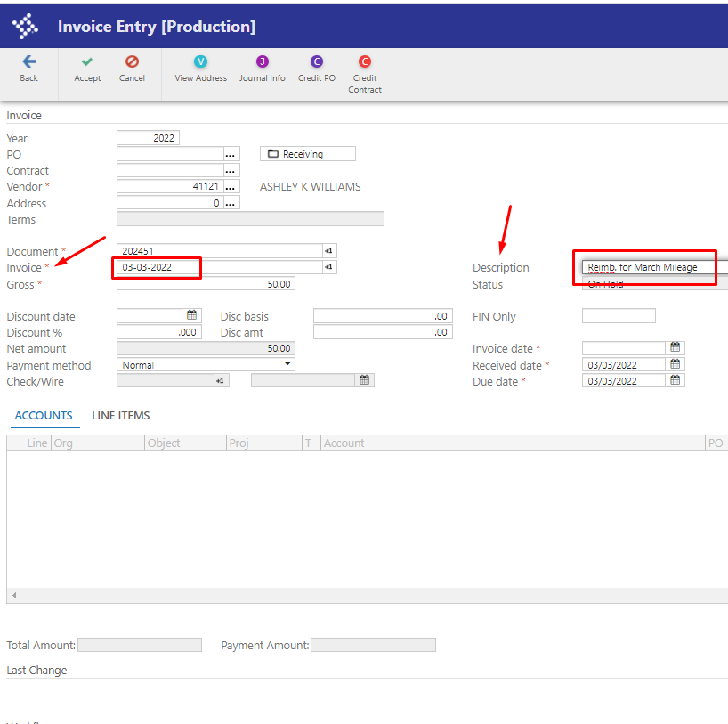
Task: Click the Account column header
Action: [x=513, y=443]
